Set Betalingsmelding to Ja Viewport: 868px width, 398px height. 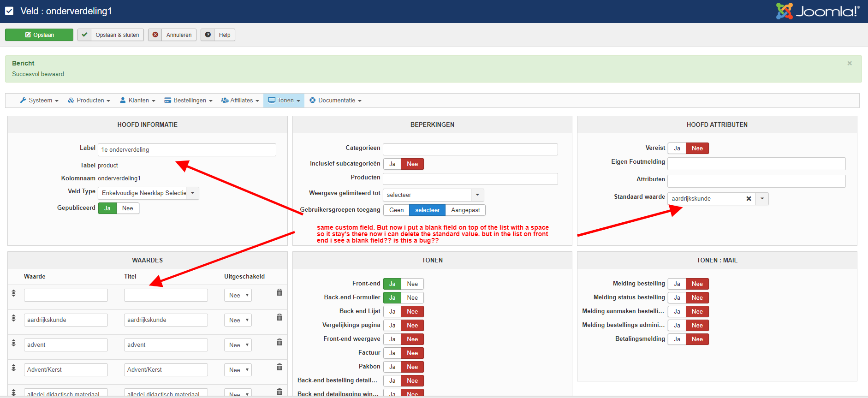click(677, 339)
